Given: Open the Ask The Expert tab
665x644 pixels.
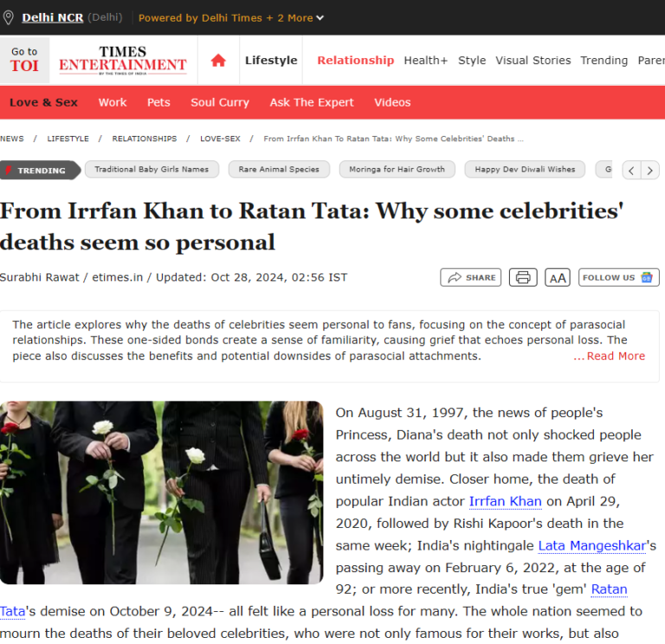Looking at the screenshot, I should point(312,102).
